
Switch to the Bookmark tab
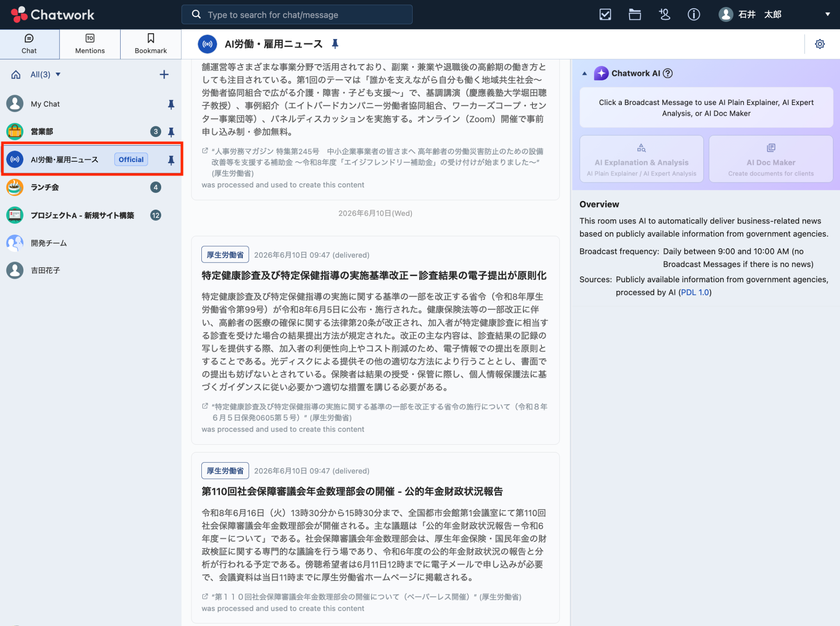[x=151, y=44]
